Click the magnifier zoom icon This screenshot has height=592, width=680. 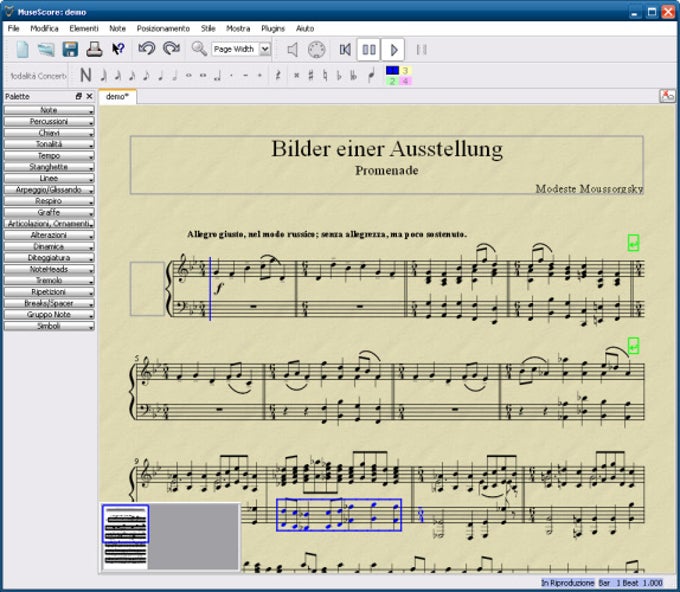(199, 49)
